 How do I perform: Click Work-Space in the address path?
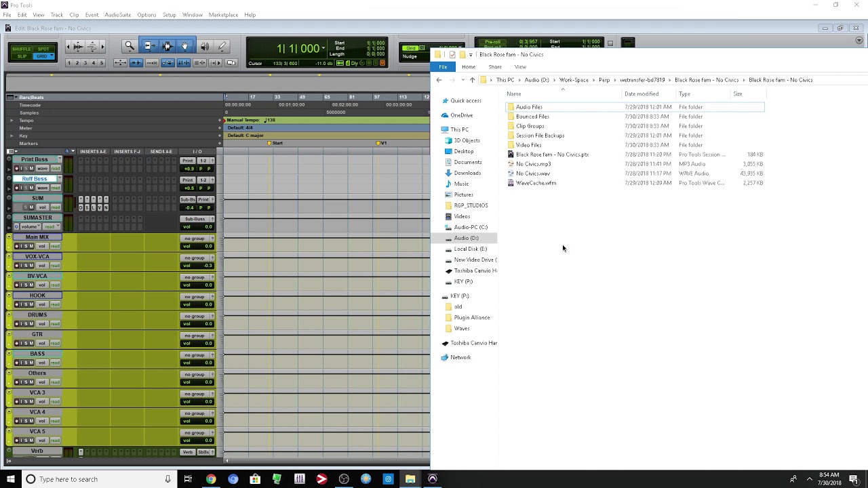pyautogui.click(x=574, y=80)
